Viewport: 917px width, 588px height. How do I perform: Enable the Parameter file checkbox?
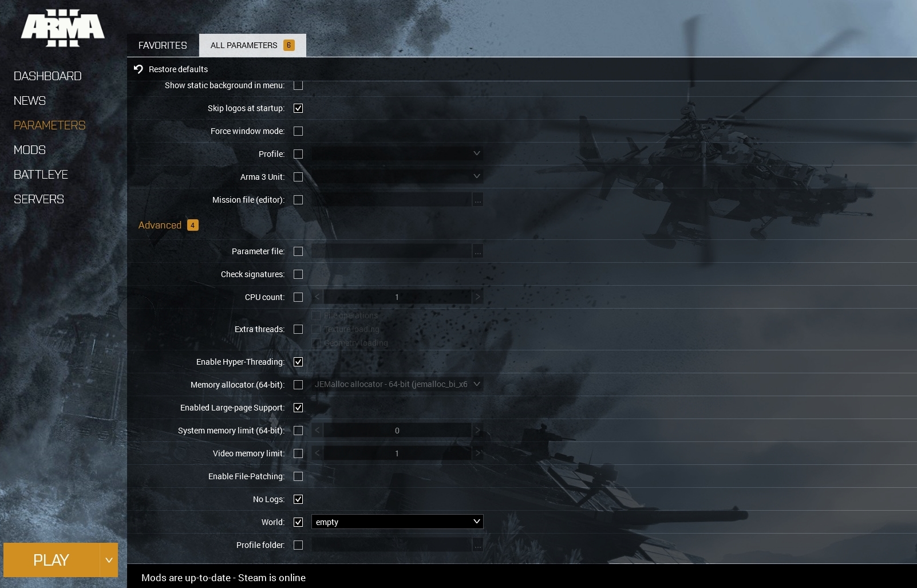[298, 251]
